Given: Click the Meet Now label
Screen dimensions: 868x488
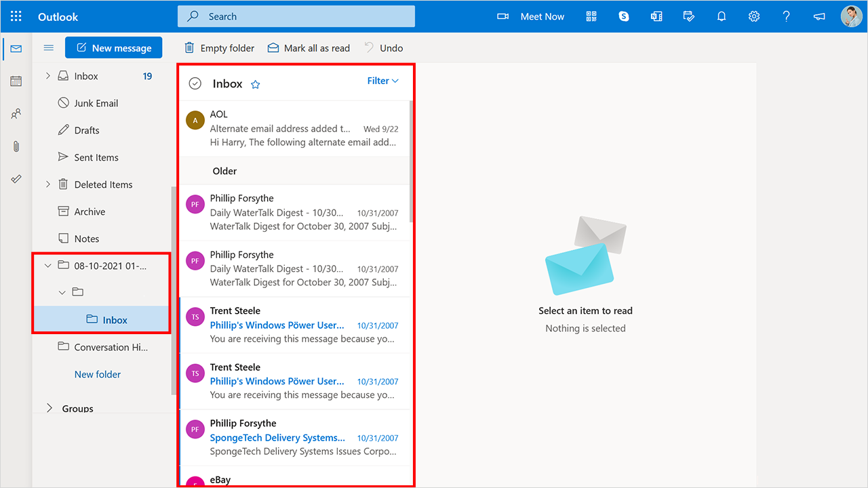Looking at the screenshot, I should click(x=542, y=16).
